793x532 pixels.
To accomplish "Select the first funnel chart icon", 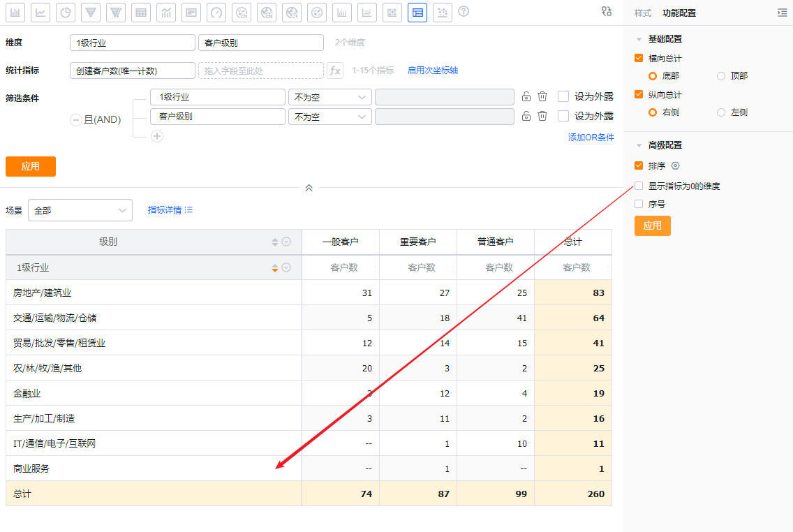I will click(x=91, y=13).
